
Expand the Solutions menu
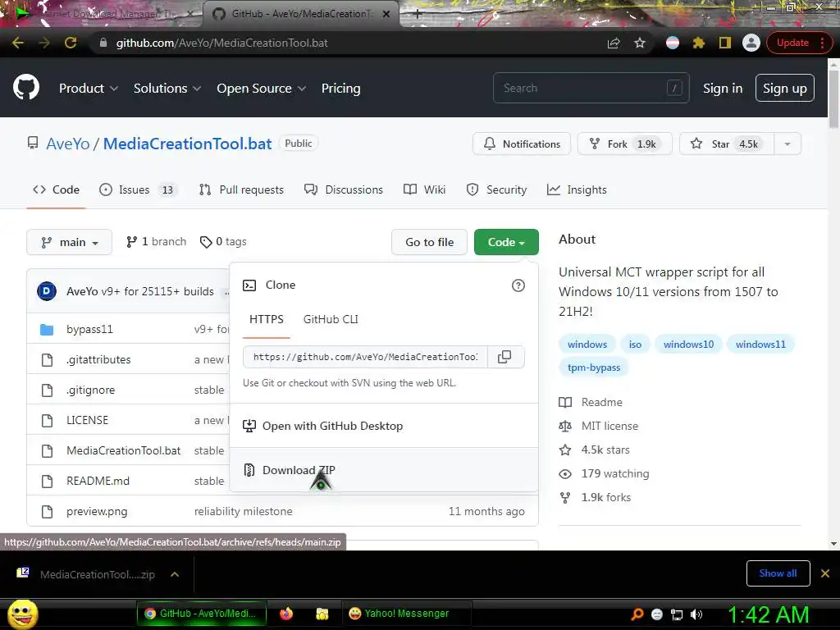pos(167,89)
